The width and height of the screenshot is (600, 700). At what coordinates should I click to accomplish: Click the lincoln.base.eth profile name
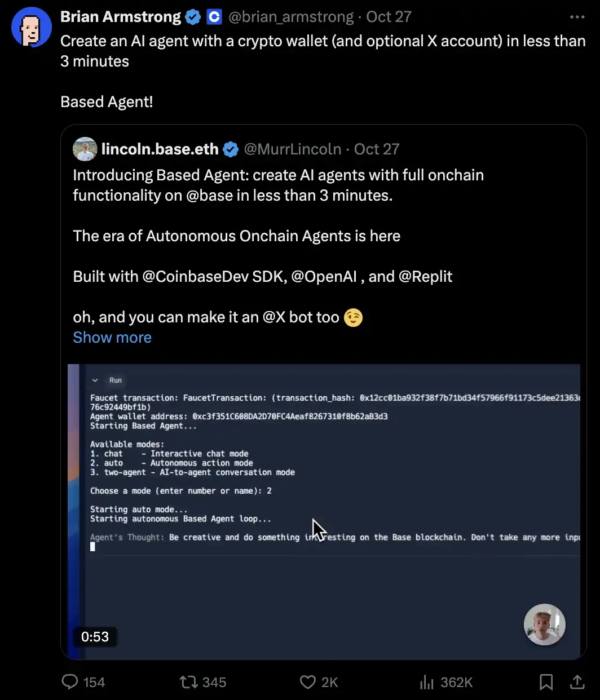(160, 149)
